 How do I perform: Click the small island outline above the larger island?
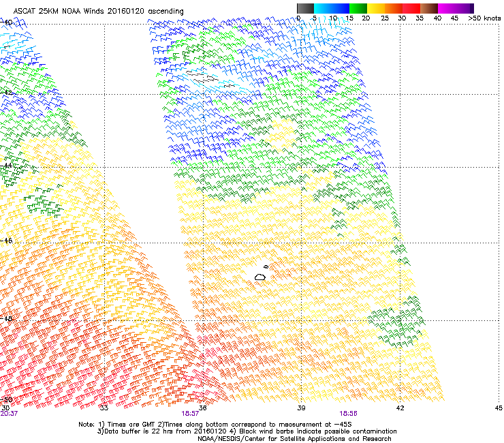pos(266,266)
